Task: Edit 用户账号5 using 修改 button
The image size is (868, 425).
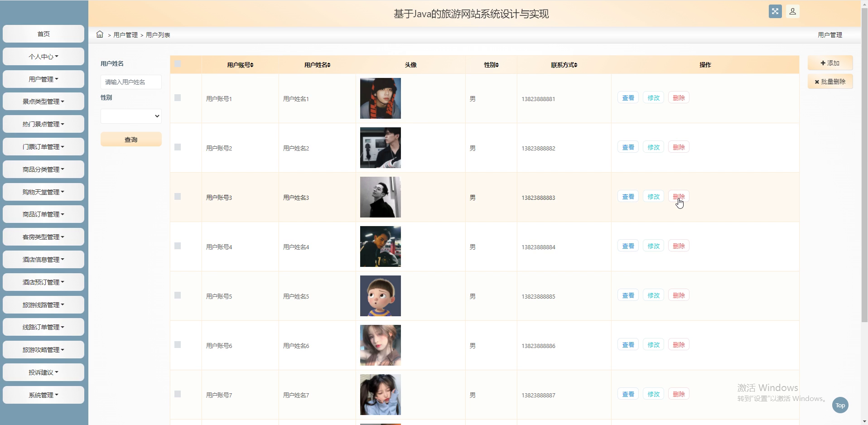Action: (653, 295)
